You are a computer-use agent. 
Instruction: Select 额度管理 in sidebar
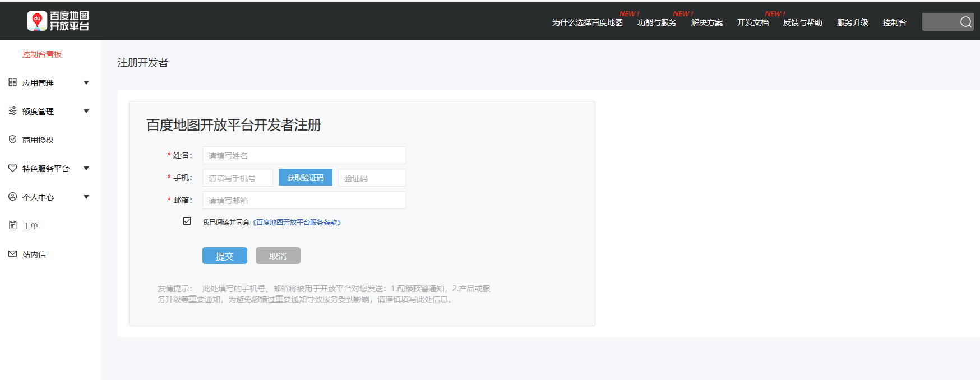pos(38,112)
